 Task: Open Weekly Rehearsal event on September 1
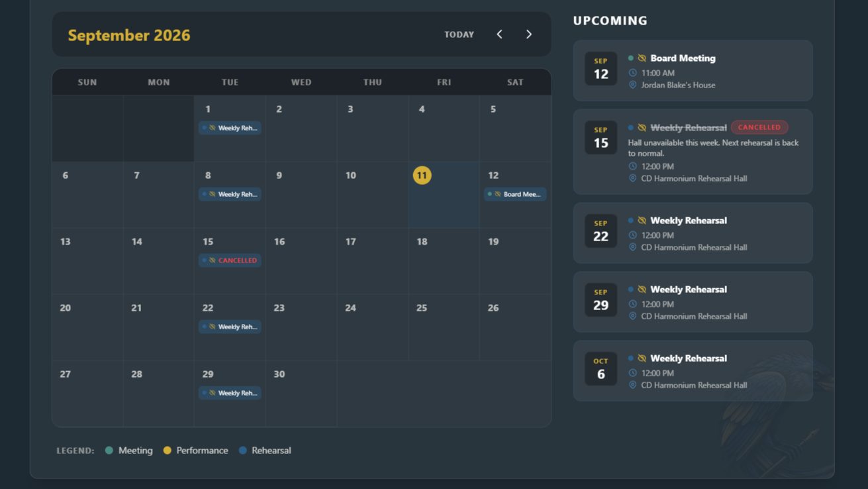[230, 128]
